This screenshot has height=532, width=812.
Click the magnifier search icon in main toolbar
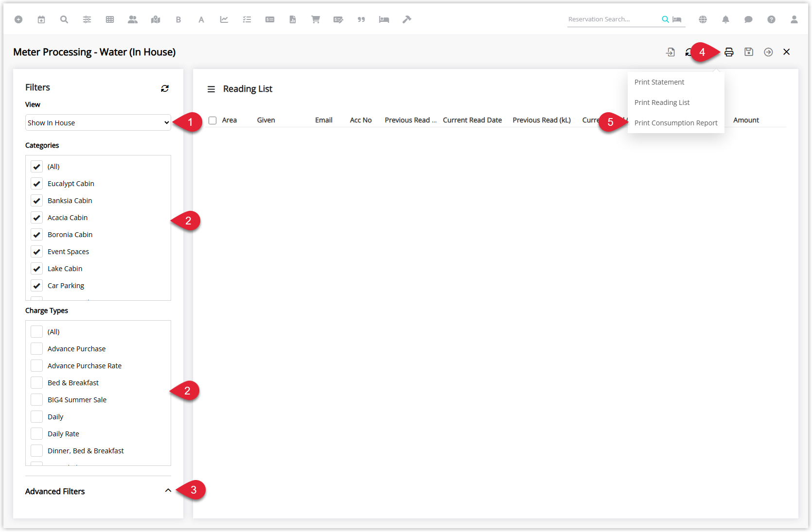tap(64, 19)
